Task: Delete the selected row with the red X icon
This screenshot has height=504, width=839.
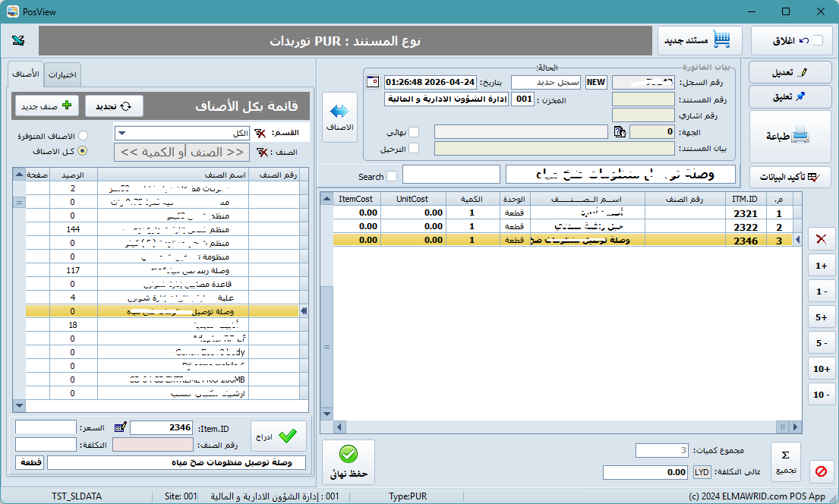Action: (822, 239)
